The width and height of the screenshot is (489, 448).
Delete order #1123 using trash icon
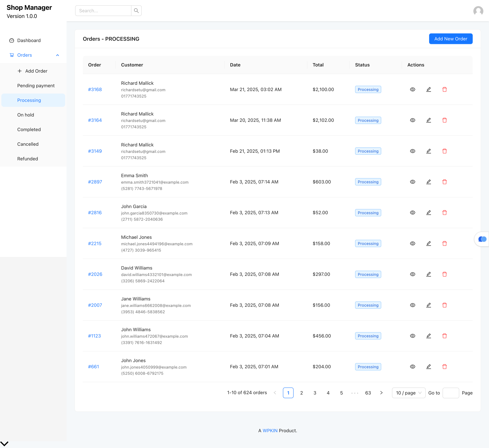click(x=445, y=336)
